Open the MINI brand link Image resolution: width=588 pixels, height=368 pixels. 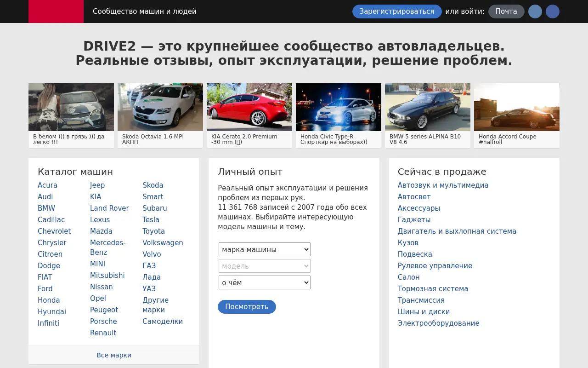97,264
